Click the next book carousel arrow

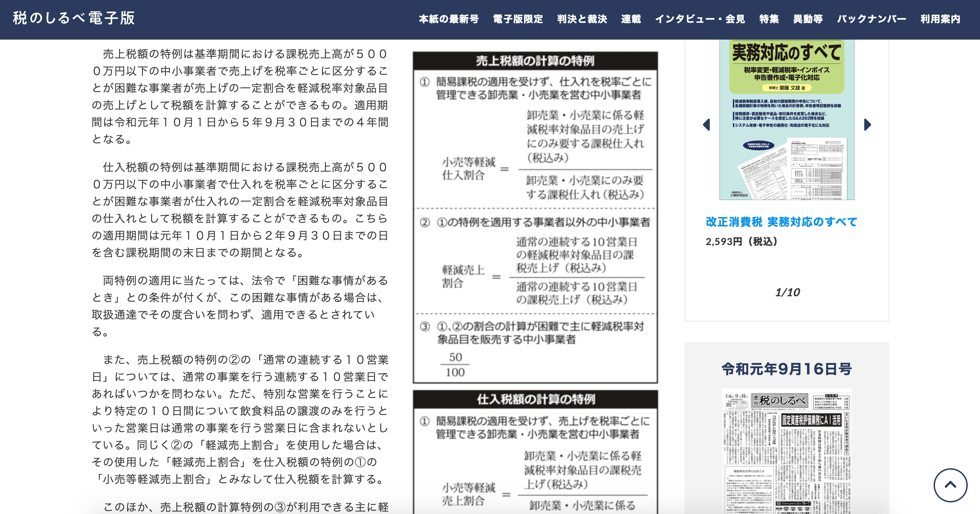(x=867, y=125)
